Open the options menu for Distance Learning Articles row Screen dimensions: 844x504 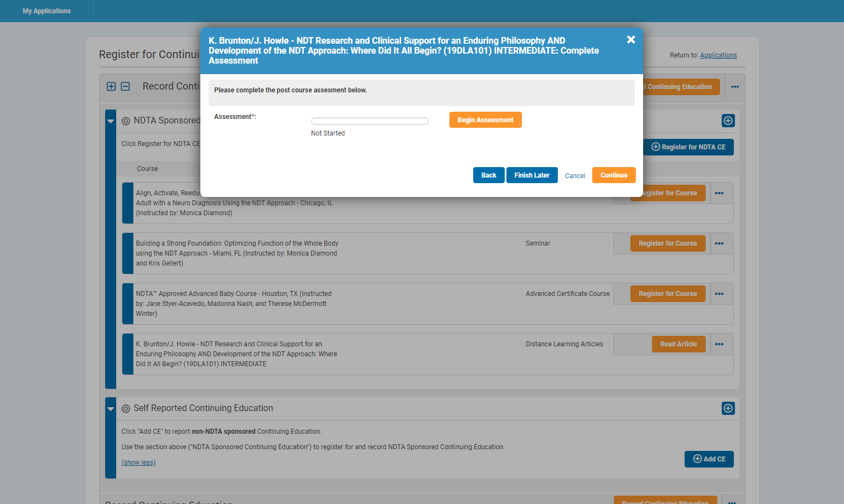point(719,344)
